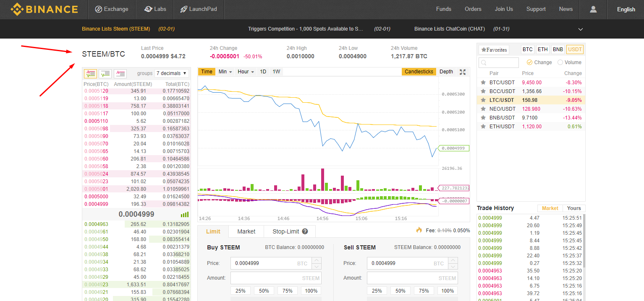Focus the pair search input
This screenshot has height=301, width=644.
coord(499,62)
